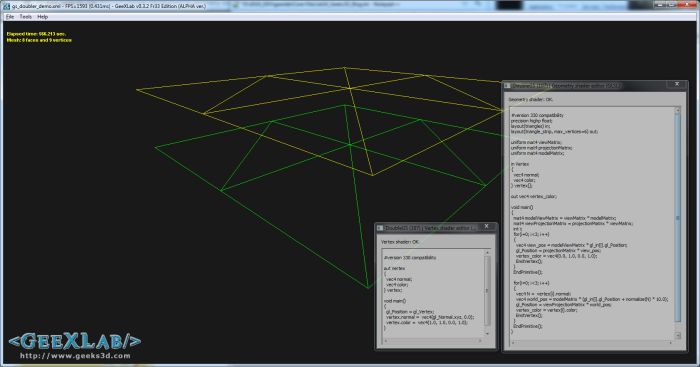Click the GeeXLab icon in the title bar
This screenshot has height=367, width=700.
pos(7,6)
